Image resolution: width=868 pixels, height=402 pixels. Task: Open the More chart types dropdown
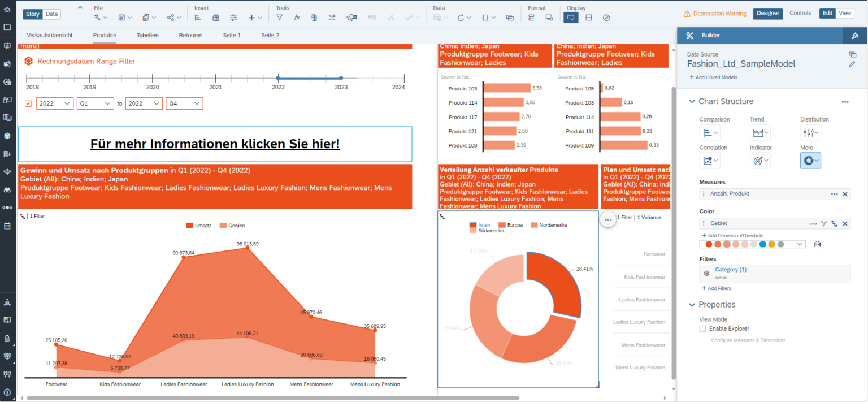810,161
